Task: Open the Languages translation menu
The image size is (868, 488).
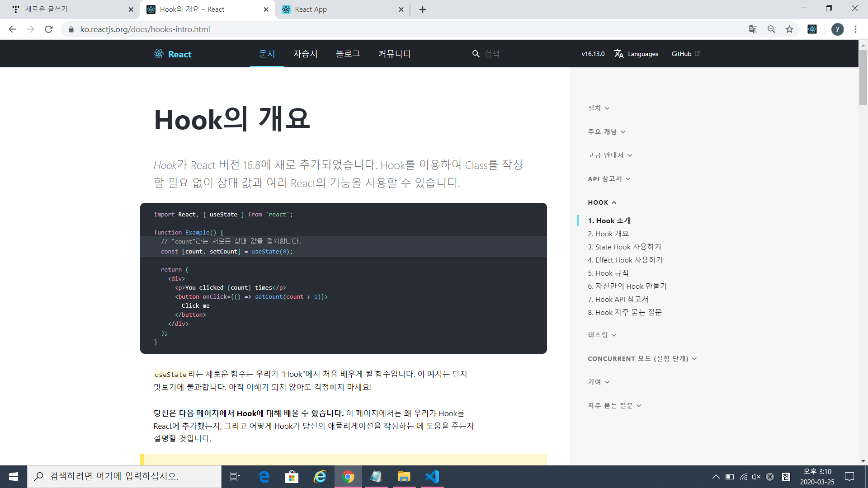Action: point(636,54)
